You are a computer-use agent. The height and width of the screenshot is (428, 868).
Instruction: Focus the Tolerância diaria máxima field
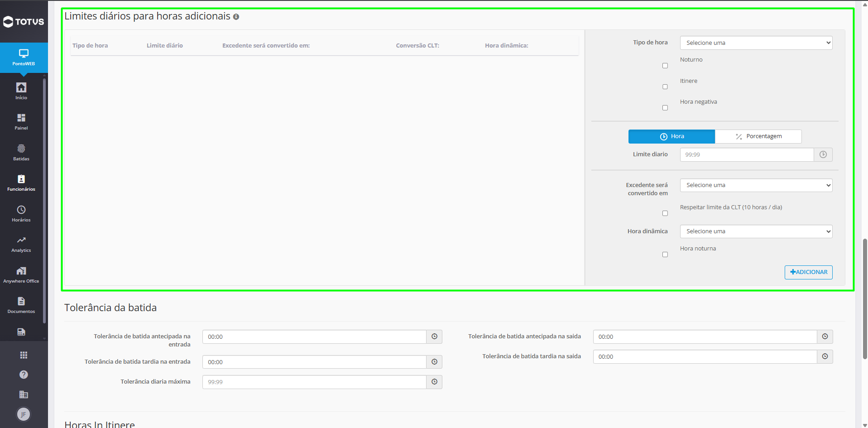click(314, 382)
